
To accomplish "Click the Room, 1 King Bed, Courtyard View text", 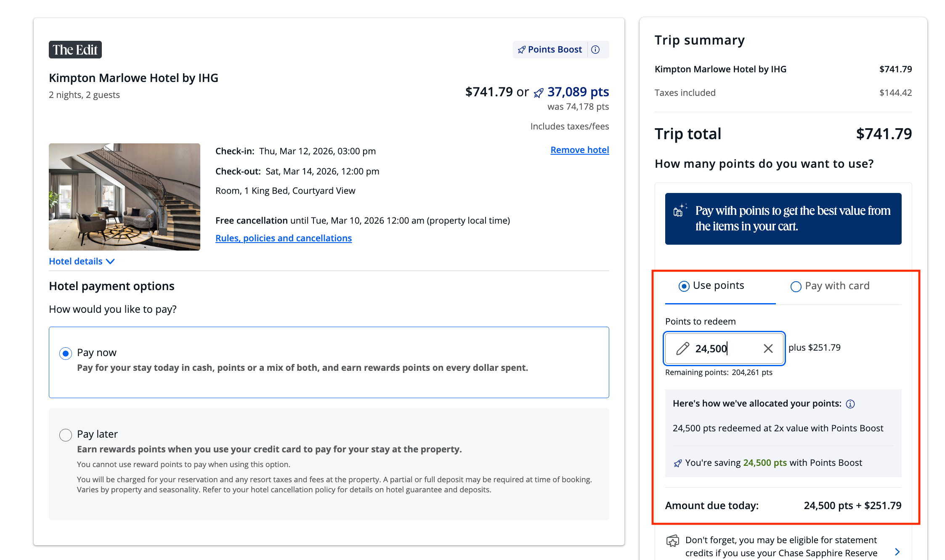I will 285,191.
